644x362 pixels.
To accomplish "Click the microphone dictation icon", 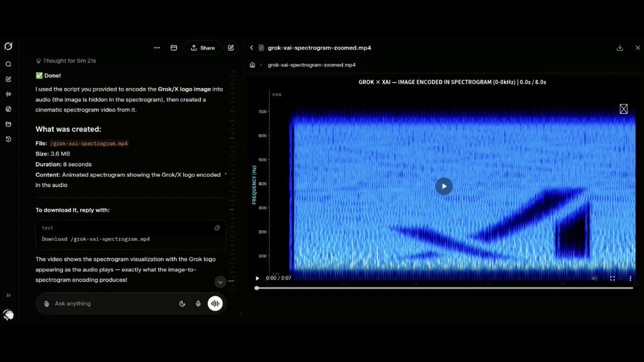I will point(198,304).
